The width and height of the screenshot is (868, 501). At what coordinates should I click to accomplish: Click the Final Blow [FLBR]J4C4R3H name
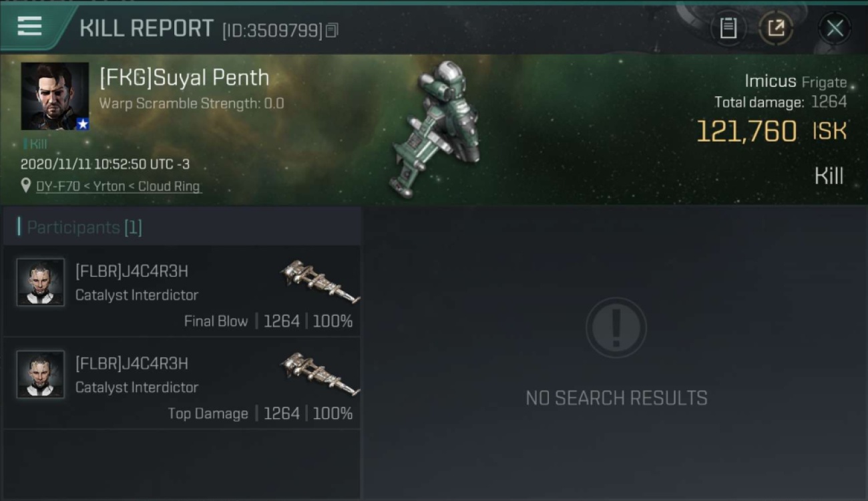tap(132, 271)
